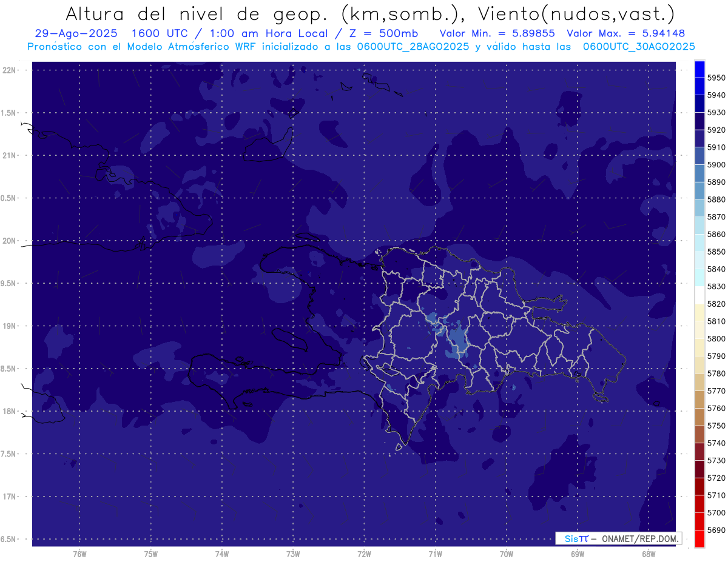Viewport: 728px width, 562px height.
Task: Click the '5900' legend value
Action: (716, 165)
